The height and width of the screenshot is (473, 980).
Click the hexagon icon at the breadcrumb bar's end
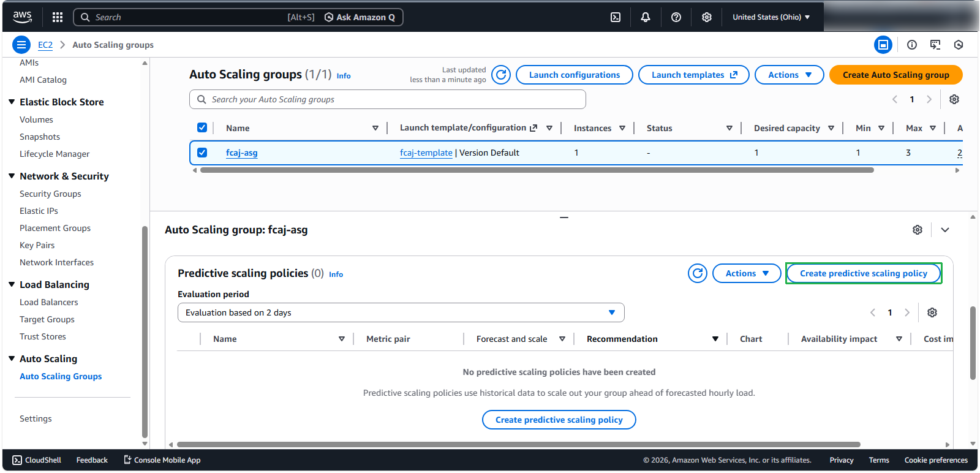(x=959, y=45)
